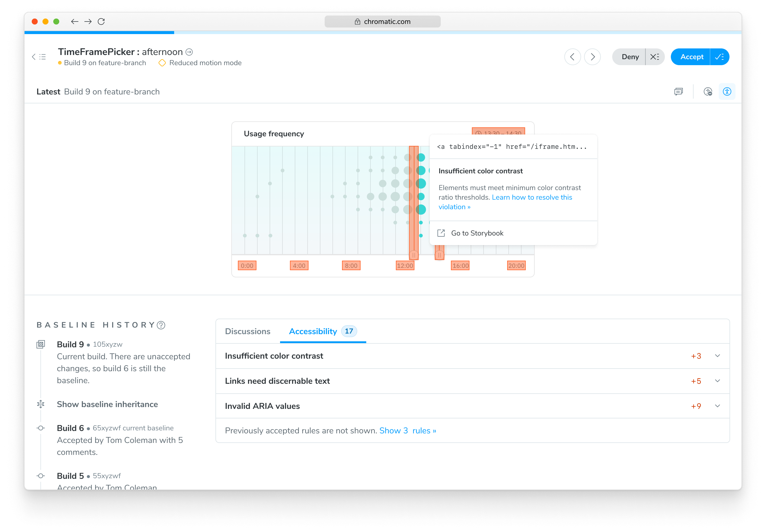Image resolution: width=766 pixels, height=532 pixels.
Task: Click Go to Storybook link in tooltip
Action: 477,233
